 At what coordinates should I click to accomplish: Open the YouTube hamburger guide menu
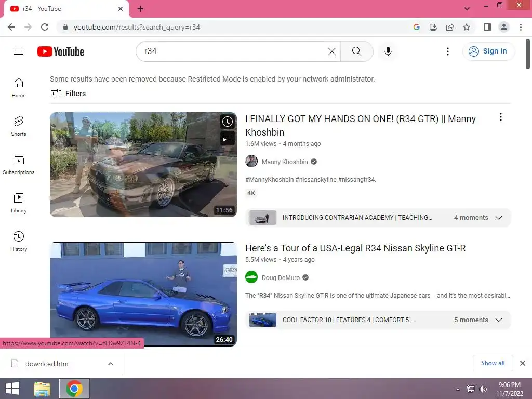(19, 51)
